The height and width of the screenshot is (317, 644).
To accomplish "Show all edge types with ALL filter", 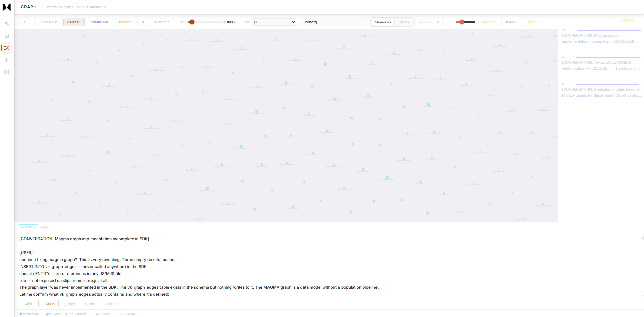I will (x=26, y=22).
